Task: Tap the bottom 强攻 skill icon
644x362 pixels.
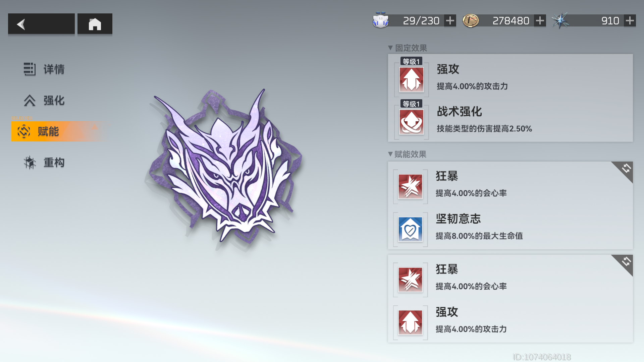Action: pos(411,323)
